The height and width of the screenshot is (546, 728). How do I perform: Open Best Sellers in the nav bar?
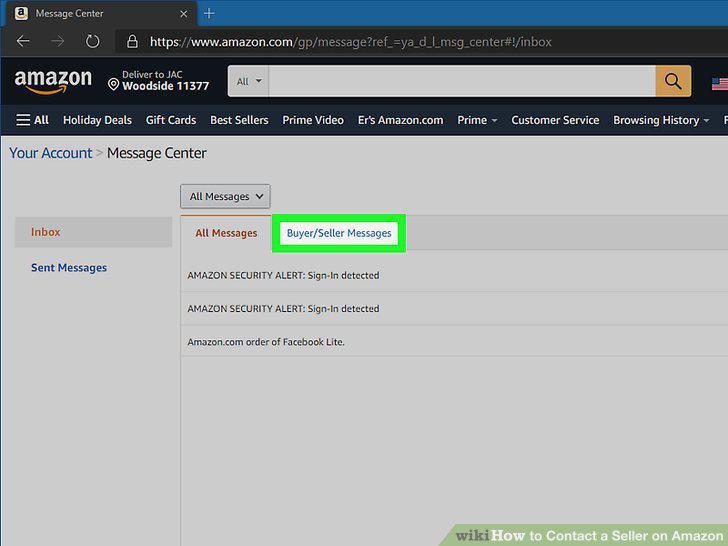tap(239, 120)
